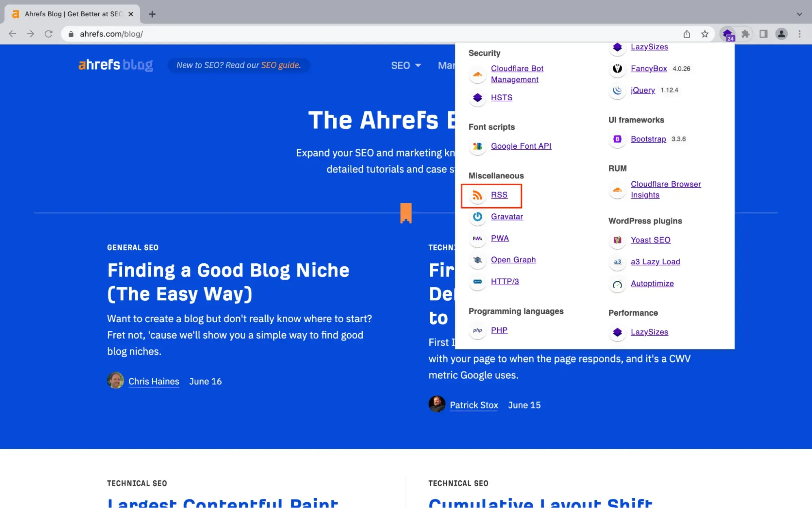Click the Bootstrap logo icon
Screen dimensions: 812x508
coord(617,139)
